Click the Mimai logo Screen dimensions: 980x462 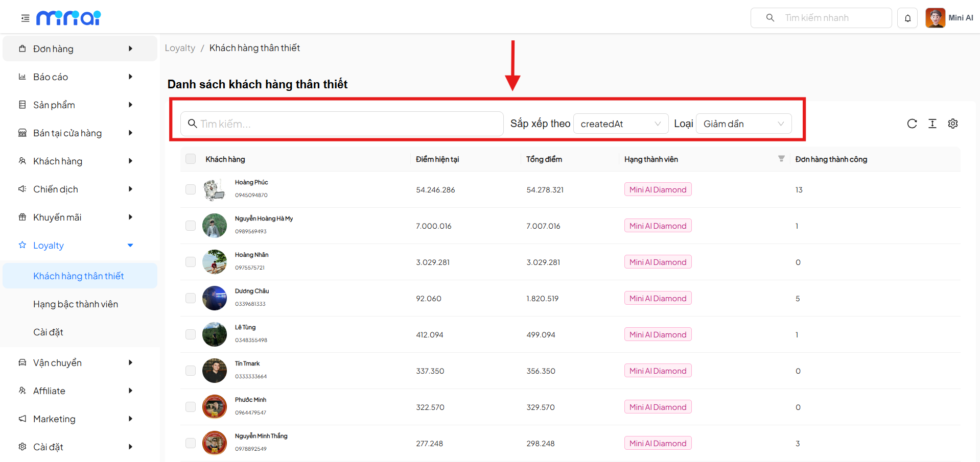pos(68,18)
